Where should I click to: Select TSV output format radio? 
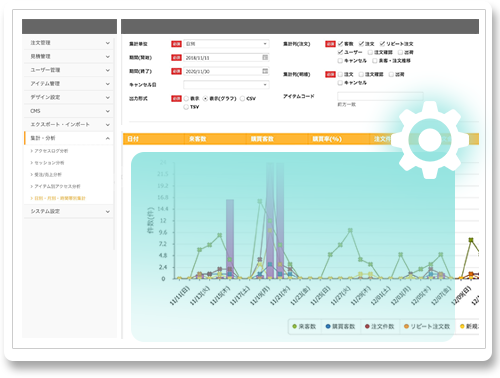coord(186,107)
